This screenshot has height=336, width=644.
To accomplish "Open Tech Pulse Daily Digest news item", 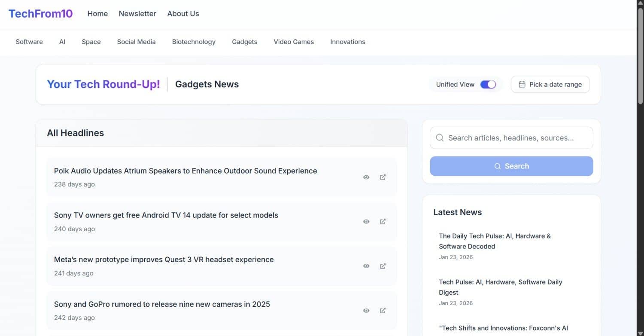I will (x=501, y=287).
